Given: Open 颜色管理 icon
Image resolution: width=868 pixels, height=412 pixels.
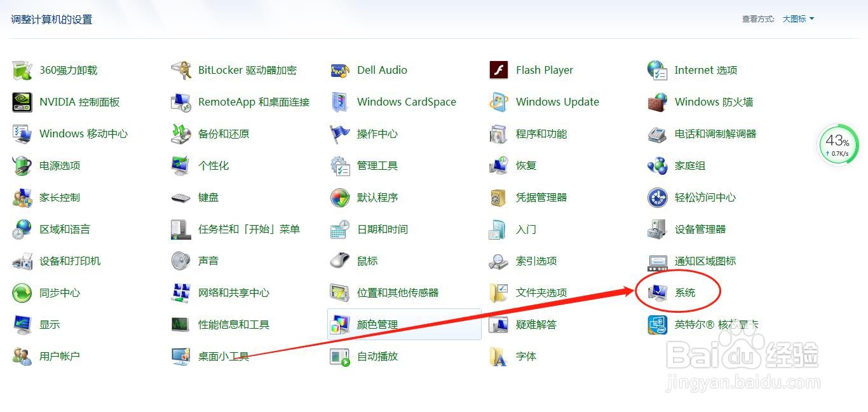Looking at the screenshot, I should pyautogui.click(x=340, y=324).
